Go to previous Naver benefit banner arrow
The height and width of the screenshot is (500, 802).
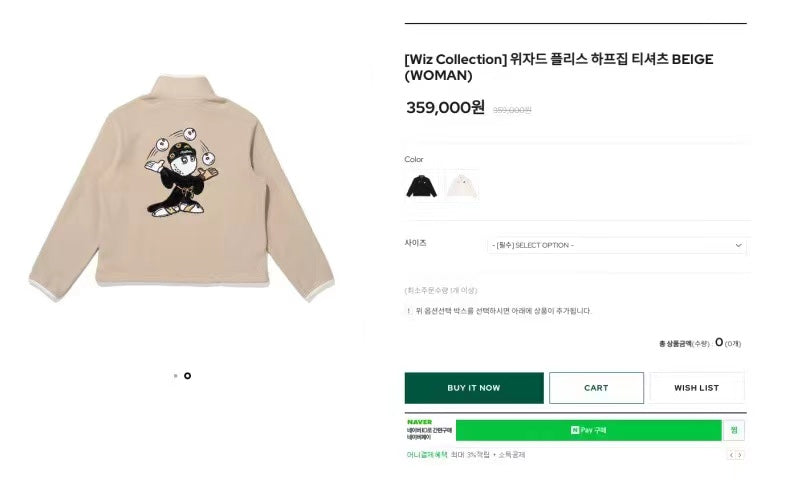pos(731,455)
